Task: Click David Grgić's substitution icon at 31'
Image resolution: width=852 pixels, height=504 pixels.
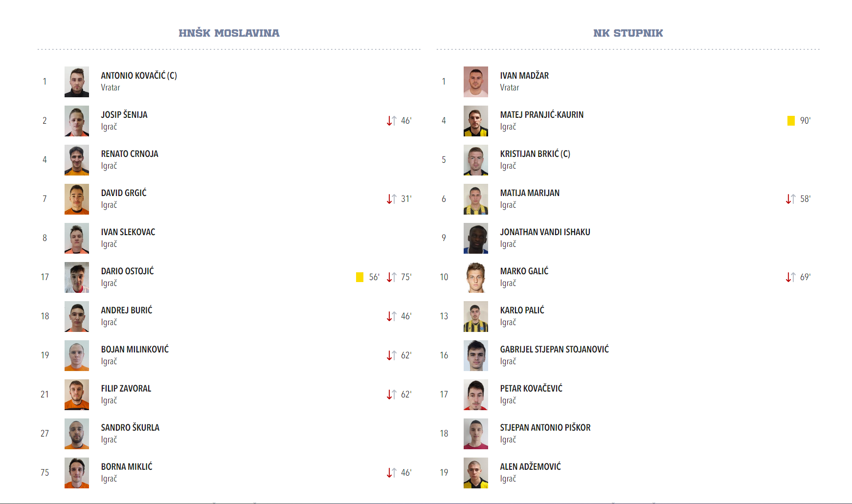Action: click(391, 199)
